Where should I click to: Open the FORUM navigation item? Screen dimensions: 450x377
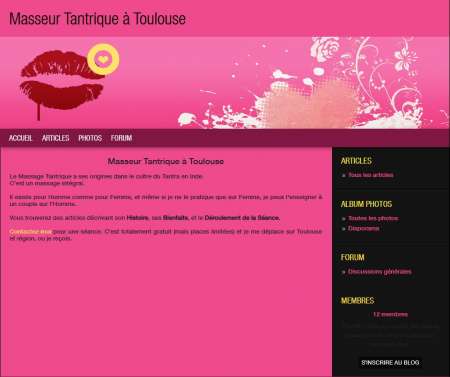[x=121, y=138]
